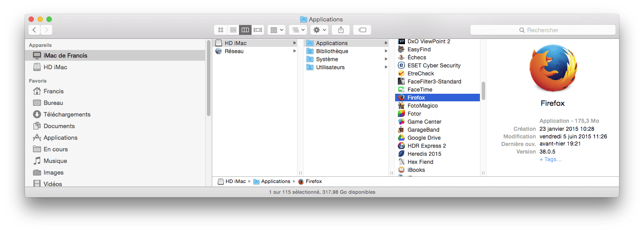
Task: Click the Hex Fiend app icon
Action: (x=401, y=162)
